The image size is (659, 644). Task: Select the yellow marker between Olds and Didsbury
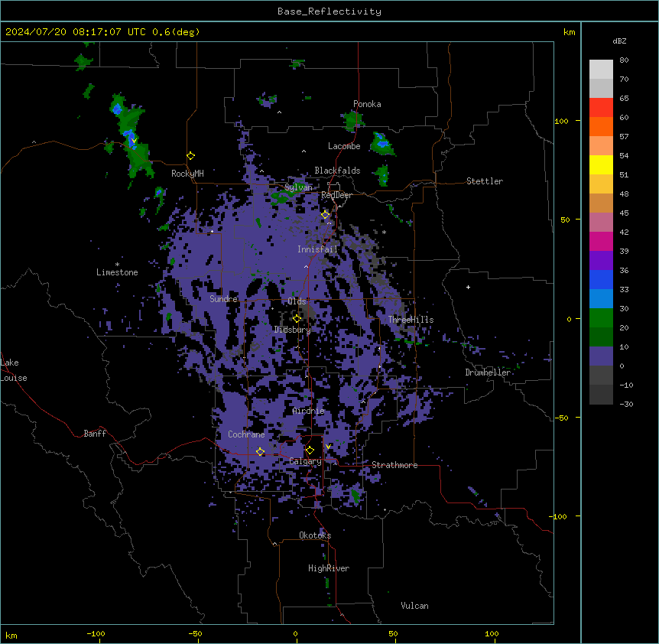[x=297, y=319]
